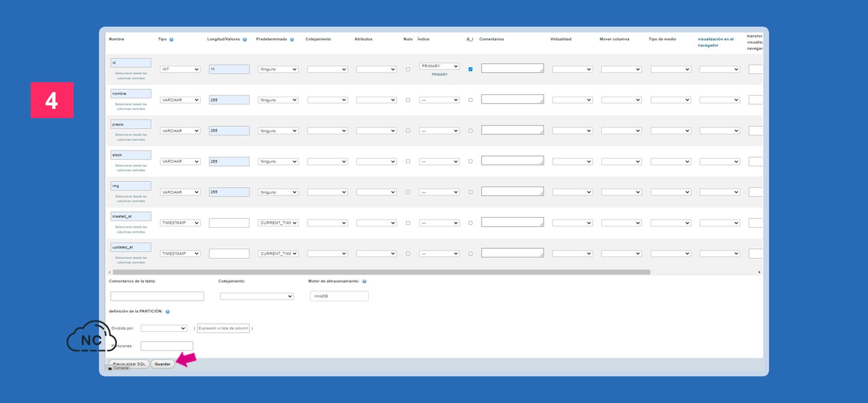
Task: Open Virtualidad dropdown for nombre row
Action: coord(572,100)
